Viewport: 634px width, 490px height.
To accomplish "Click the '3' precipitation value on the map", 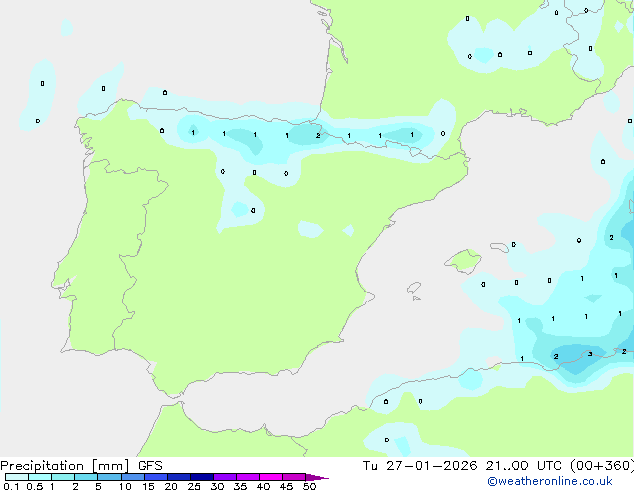I will (590, 354).
